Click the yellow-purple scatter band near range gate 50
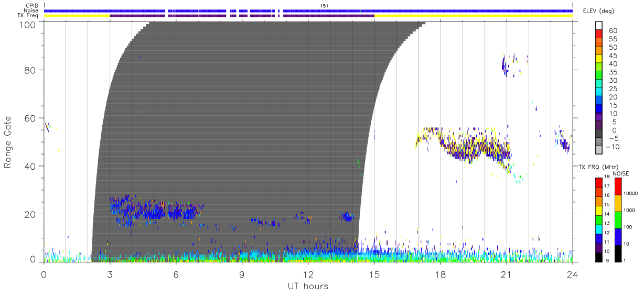Screen dimensions: 644x297 [464, 145]
